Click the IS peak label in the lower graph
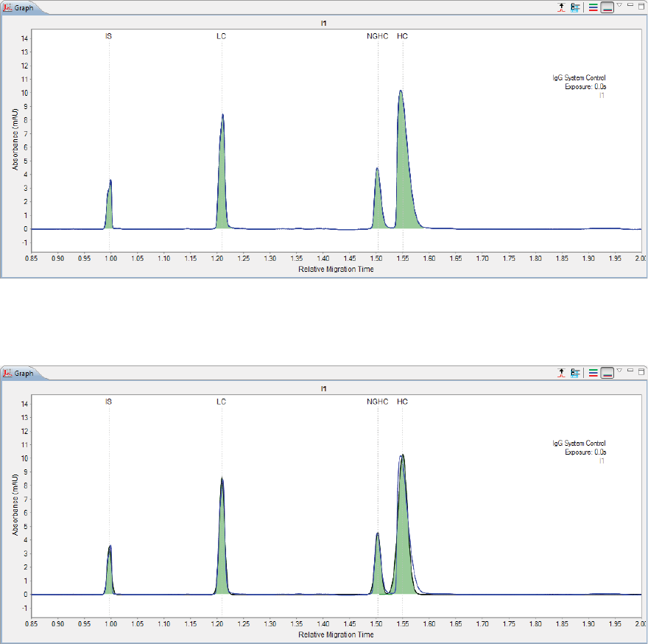 point(108,402)
